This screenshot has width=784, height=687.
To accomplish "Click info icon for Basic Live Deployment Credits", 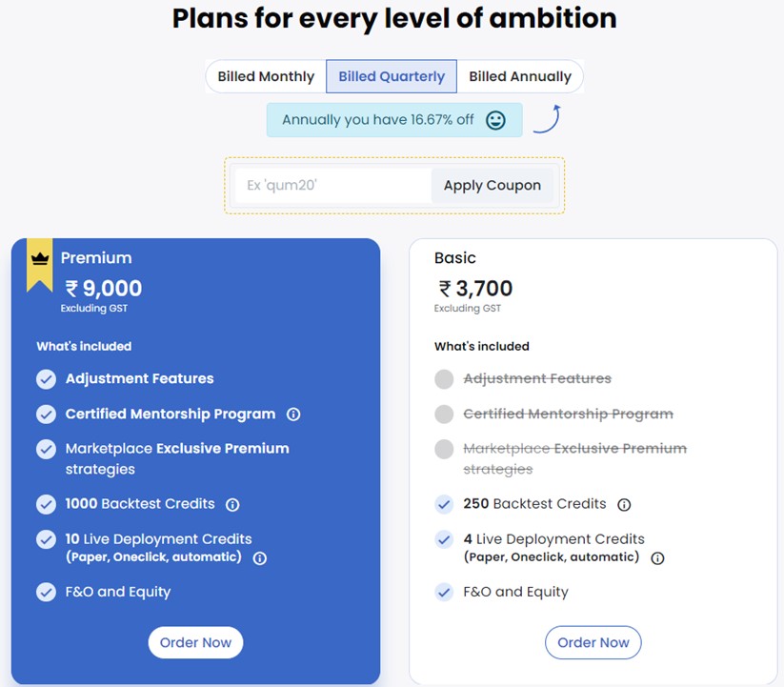I will [x=657, y=558].
